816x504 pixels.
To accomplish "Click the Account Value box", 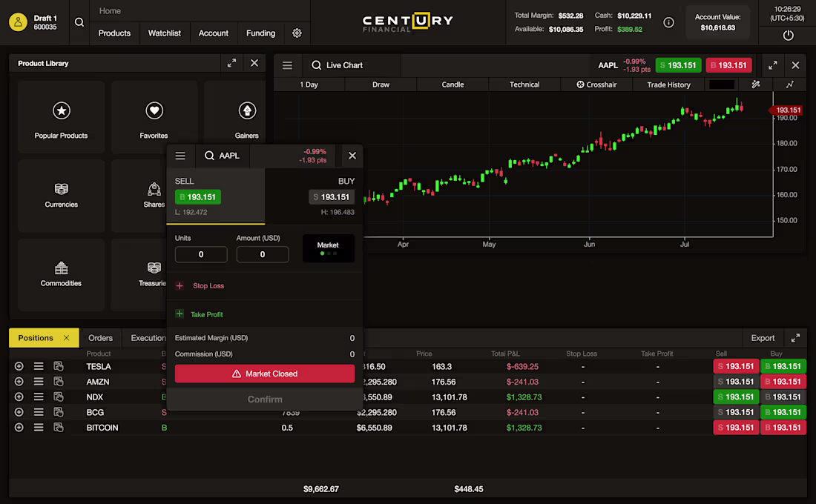I will click(x=717, y=22).
